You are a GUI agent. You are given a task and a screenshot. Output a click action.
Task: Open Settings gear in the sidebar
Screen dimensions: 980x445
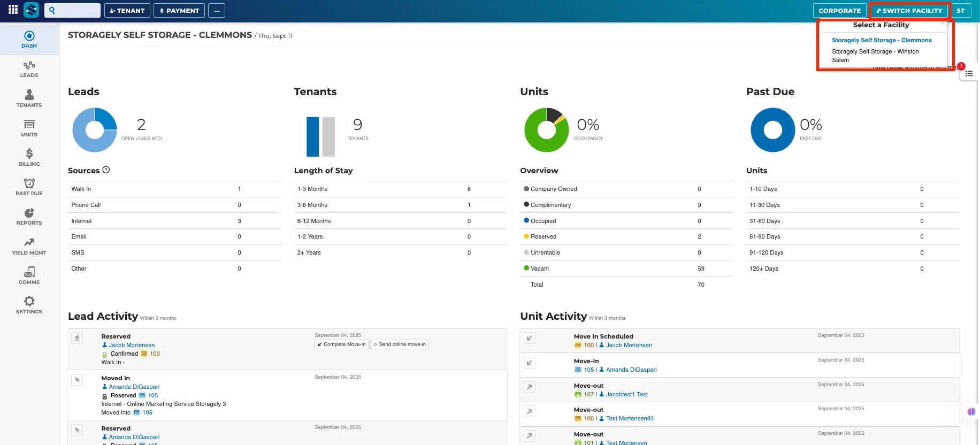pyautogui.click(x=29, y=305)
